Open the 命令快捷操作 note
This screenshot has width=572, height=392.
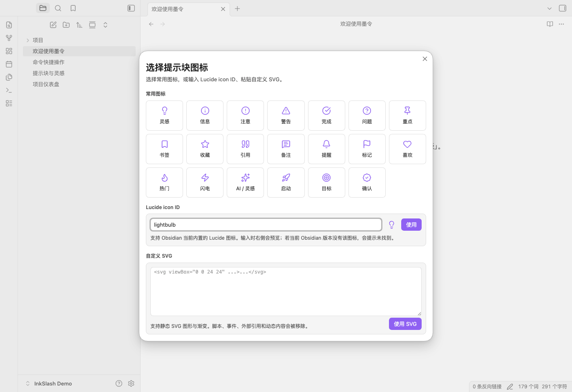pyautogui.click(x=79, y=62)
